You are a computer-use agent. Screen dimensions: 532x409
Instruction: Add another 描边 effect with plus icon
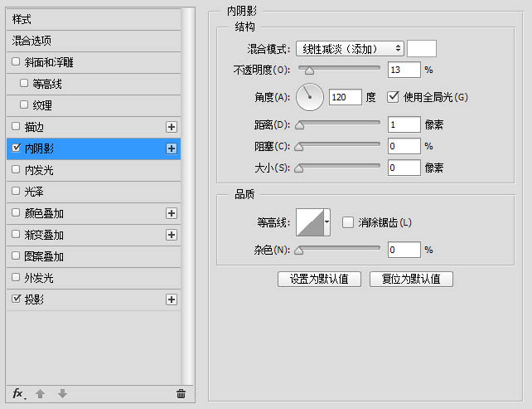click(172, 127)
